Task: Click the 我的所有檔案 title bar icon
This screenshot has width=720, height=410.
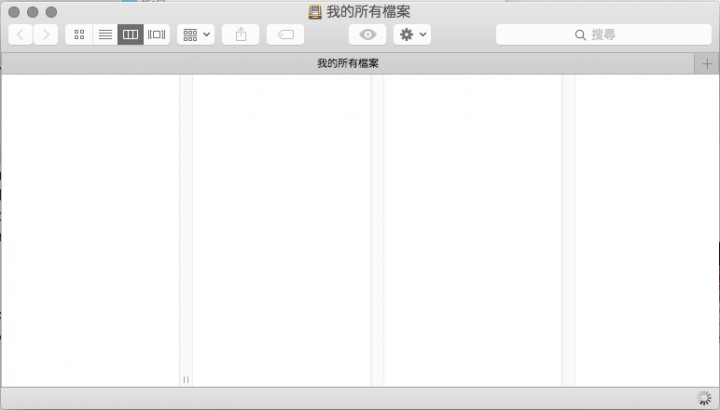Action: pyautogui.click(x=315, y=12)
